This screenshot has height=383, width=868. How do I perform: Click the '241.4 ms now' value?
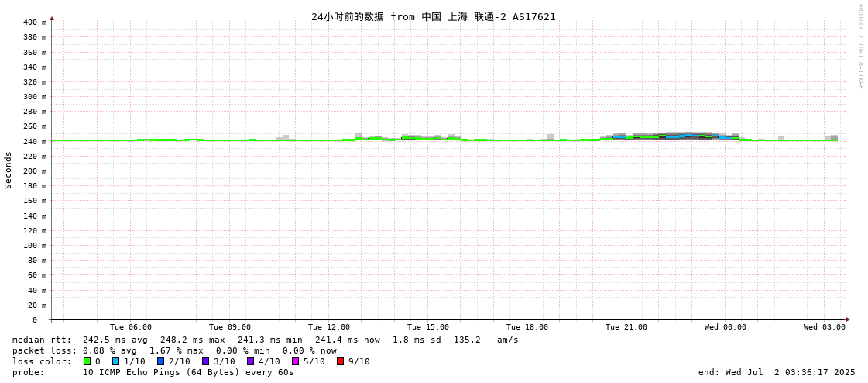(x=348, y=340)
